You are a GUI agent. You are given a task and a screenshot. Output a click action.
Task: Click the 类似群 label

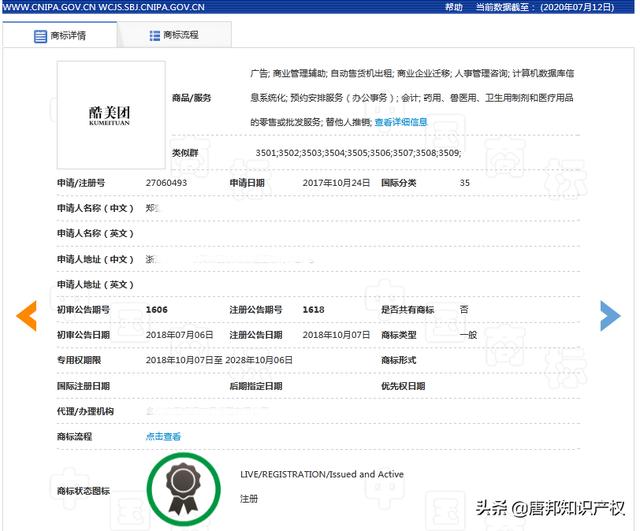[185, 153]
